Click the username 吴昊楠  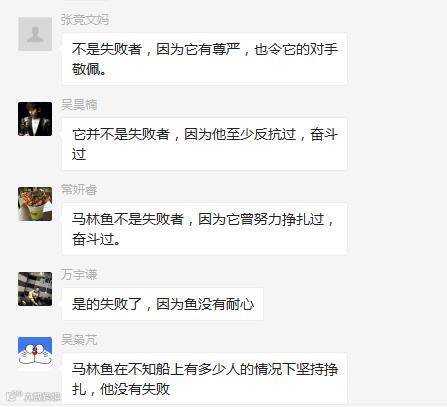[x=79, y=105]
